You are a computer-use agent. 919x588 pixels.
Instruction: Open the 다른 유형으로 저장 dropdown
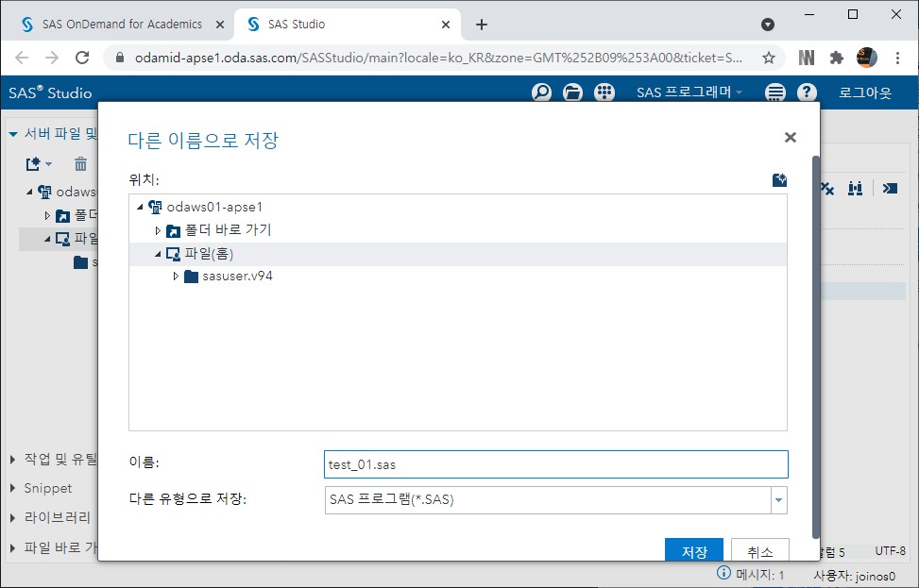[x=778, y=500]
